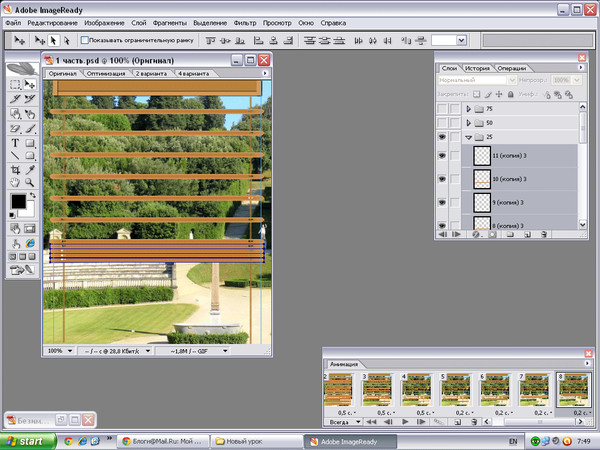600x450 pixels.
Task: Open the layer opacity dropdown
Action: coord(577,80)
